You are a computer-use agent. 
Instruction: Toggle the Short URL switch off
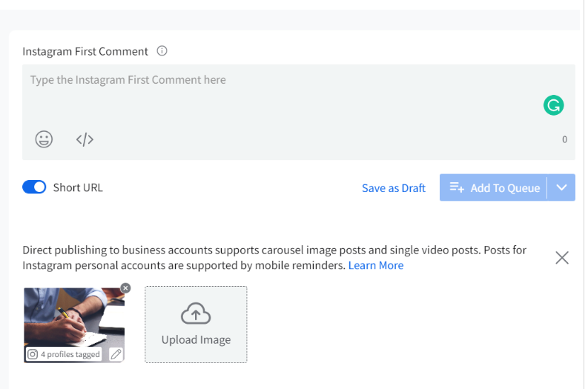coord(34,187)
